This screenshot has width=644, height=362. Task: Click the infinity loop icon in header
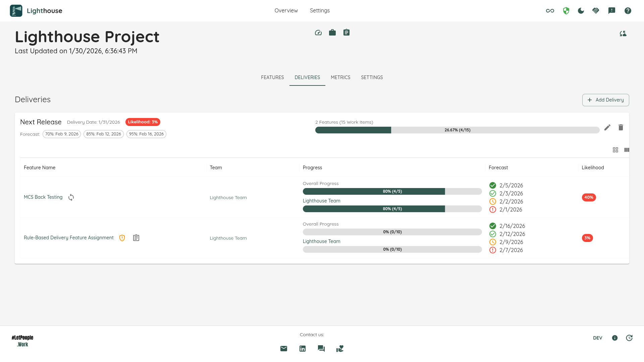coord(550,11)
